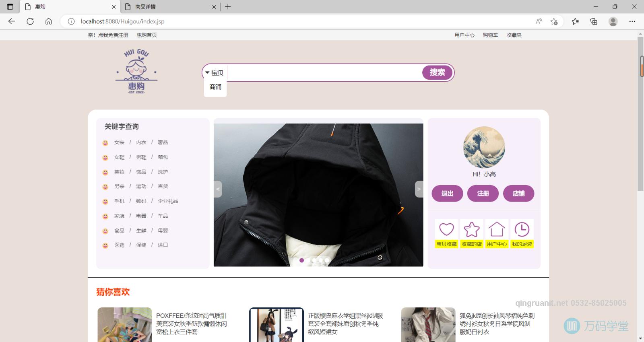Select keyword 运动
Image resolution: width=644 pixels, height=342 pixels.
click(x=141, y=186)
